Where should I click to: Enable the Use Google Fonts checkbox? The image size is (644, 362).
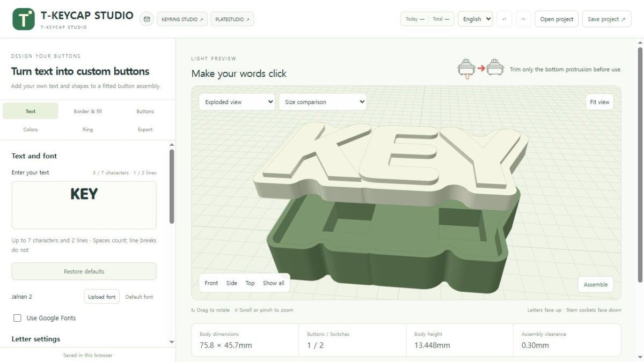[17, 318]
